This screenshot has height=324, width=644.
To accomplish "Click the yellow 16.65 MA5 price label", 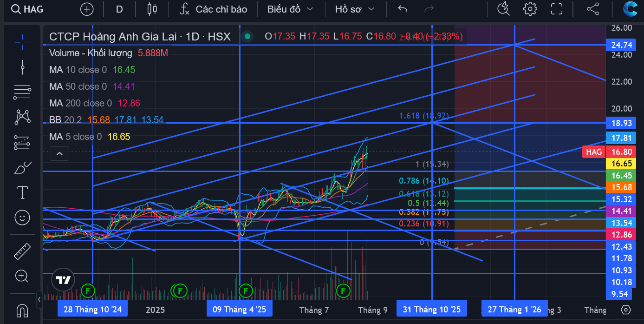I will tap(621, 164).
